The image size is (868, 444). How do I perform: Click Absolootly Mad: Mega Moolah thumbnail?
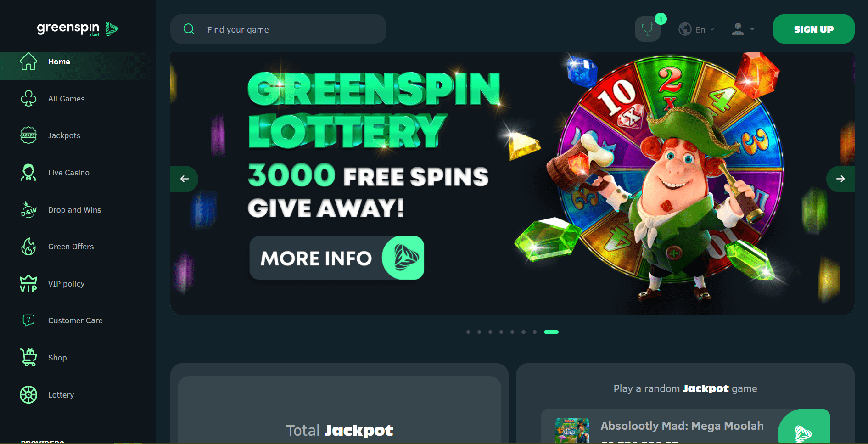572,430
